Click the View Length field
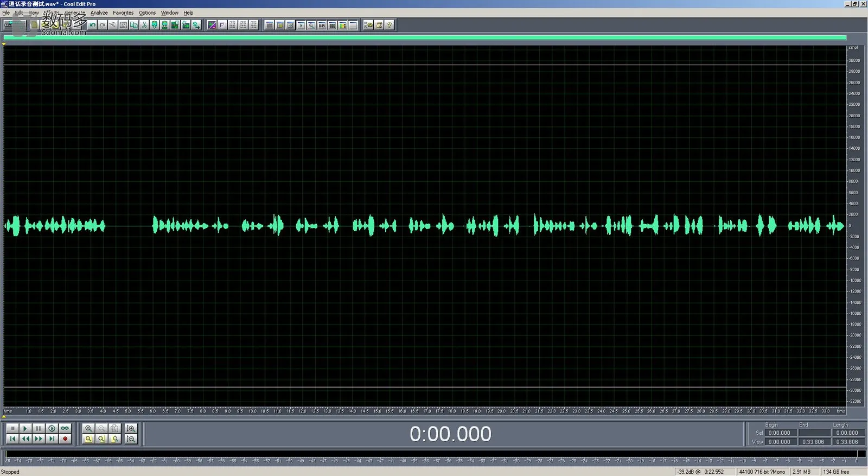Image resolution: width=868 pixels, height=476 pixels. pyautogui.click(x=848, y=442)
